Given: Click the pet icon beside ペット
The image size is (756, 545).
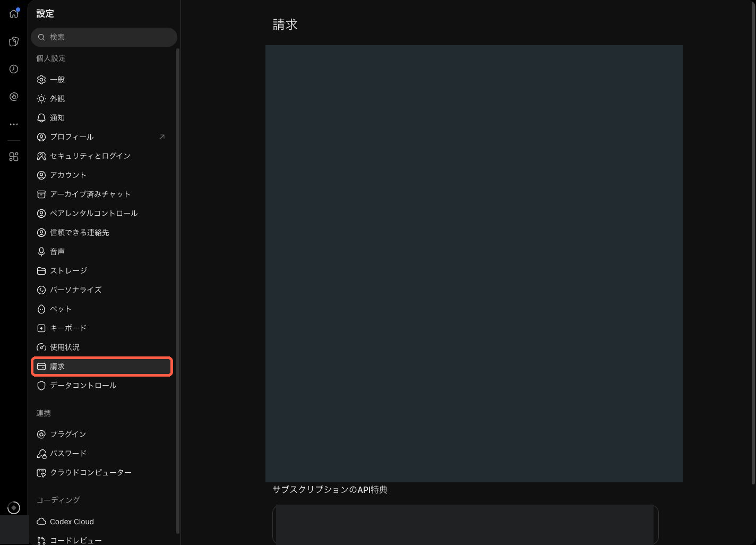Looking at the screenshot, I should click(41, 309).
